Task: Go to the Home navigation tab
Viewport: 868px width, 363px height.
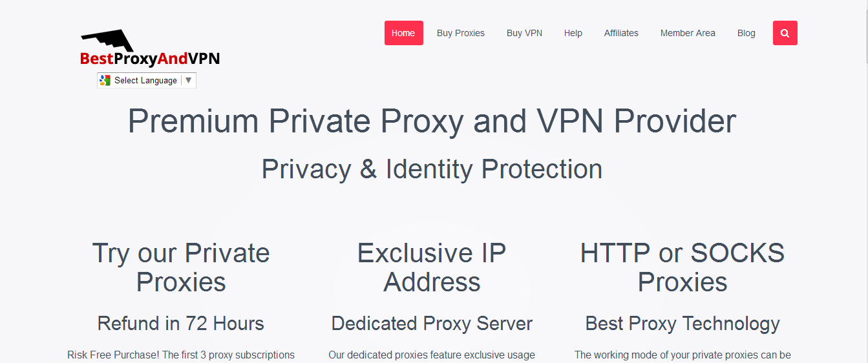Action: [403, 33]
